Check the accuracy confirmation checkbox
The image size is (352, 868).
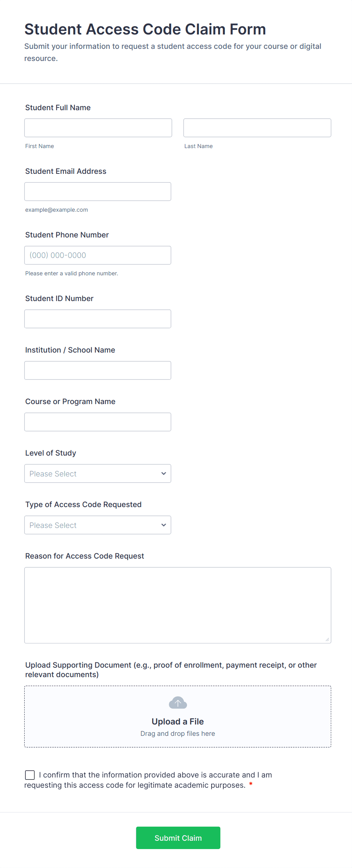pos(30,775)
